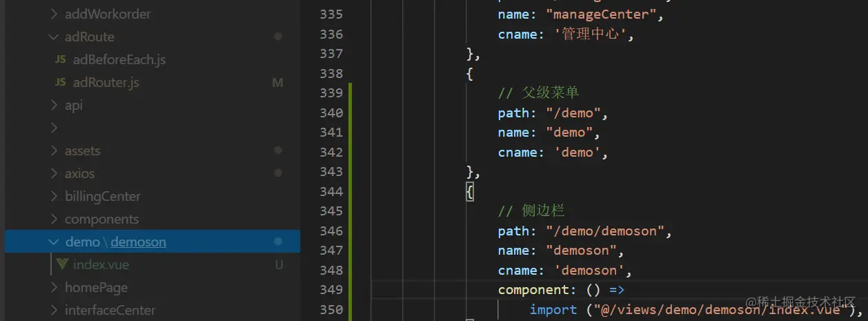The image size is (868, 321).
Task: Click the opening brace on line 344
Action: (470, 191)
